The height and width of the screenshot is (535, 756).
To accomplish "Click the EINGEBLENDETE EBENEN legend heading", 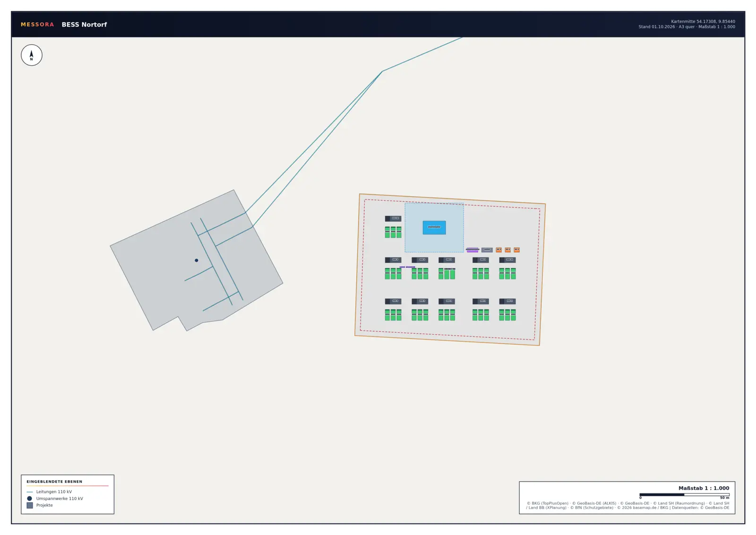I will 54,482.
